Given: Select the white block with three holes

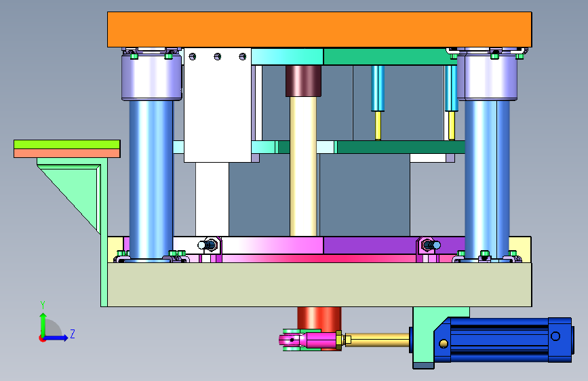Looking at the screenshot, I should 218,105.
